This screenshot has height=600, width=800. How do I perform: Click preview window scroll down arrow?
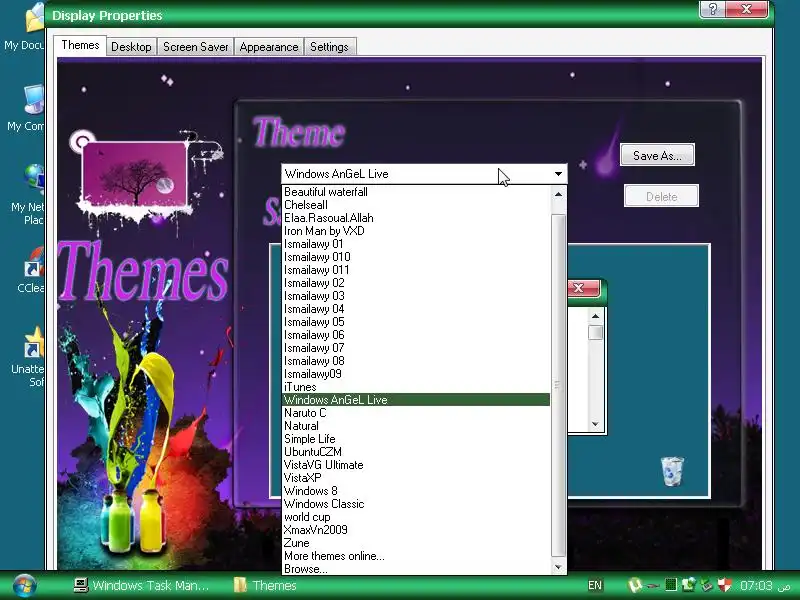tap(595, 424)
